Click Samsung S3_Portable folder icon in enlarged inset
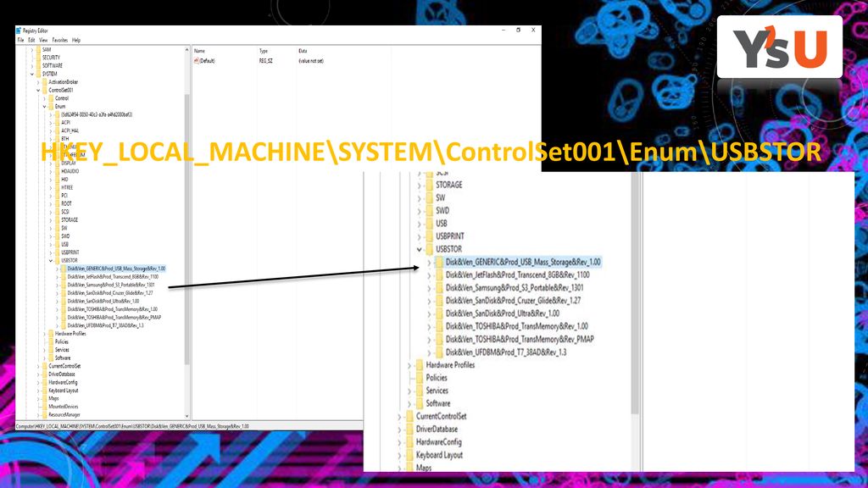Image resolution: width=868 pixels, height=488 pixels. tap(439, 288)
